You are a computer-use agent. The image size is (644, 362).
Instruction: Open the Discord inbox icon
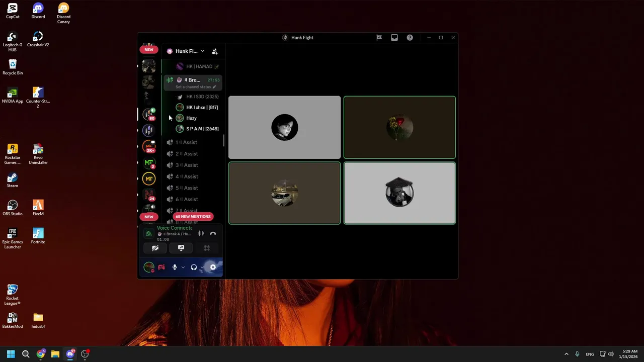(394, 38)
